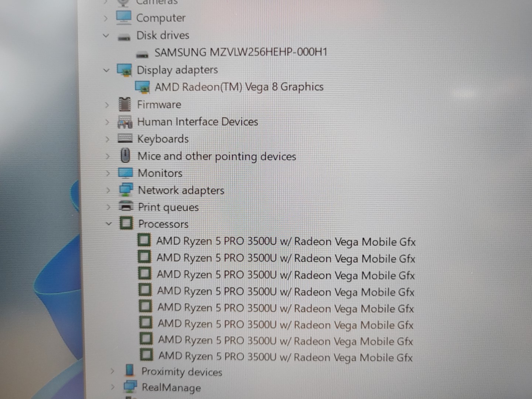Expand the Keyboards node
The width and height of the screenshot is (532, 399).
pos(108,140)
